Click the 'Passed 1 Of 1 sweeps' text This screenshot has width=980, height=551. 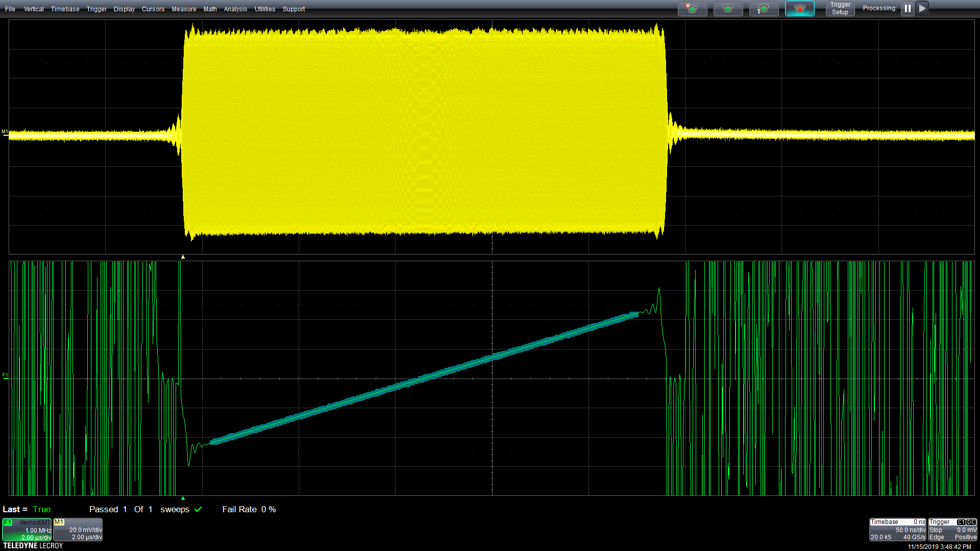coord(139,509)
